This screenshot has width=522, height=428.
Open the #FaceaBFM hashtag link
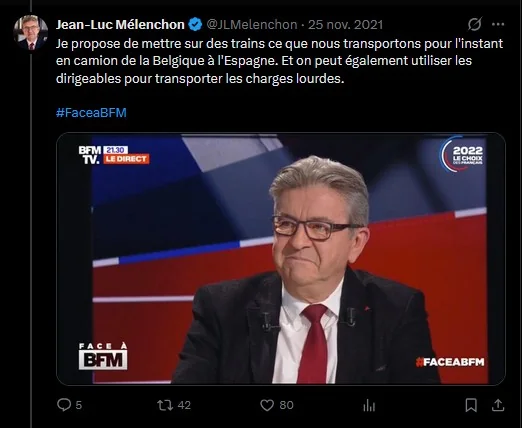pyautogui.click(x=91, y=113)
